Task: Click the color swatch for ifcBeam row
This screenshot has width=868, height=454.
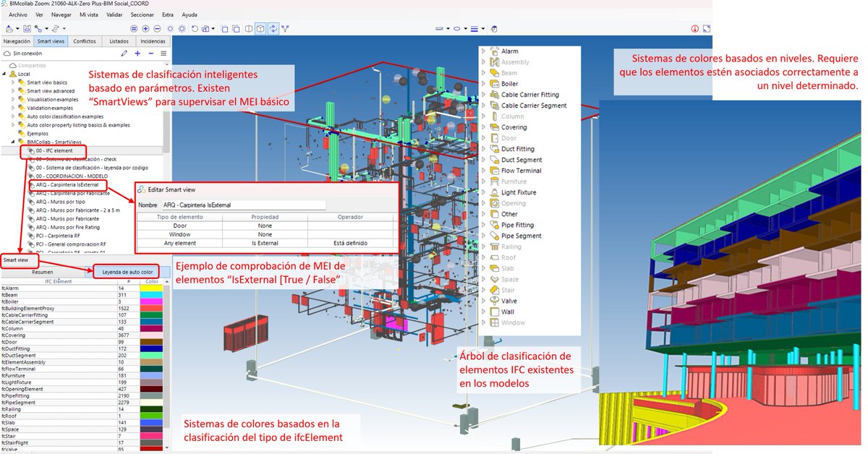Action: pyautogui.click(x=151, y=295)
